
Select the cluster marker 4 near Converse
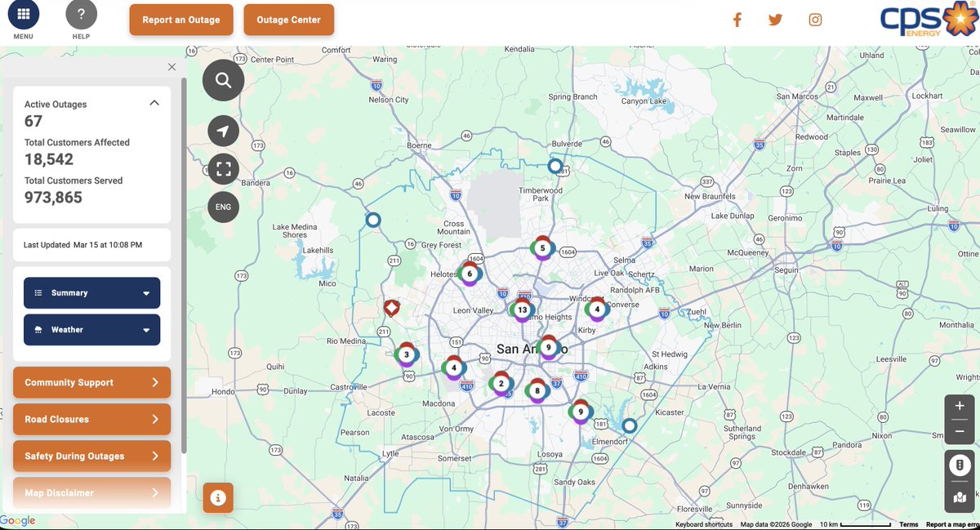click(x=597, y=310)
